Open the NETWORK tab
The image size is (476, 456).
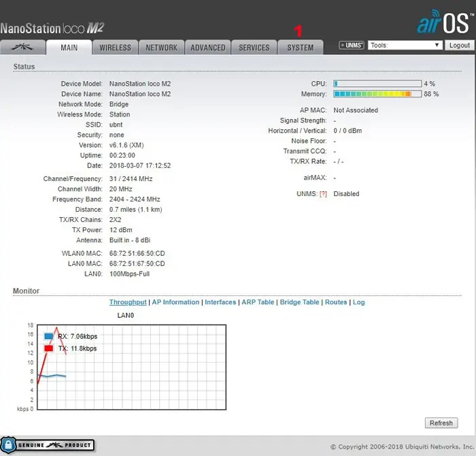pyautogui.click(x=161, y=48)
